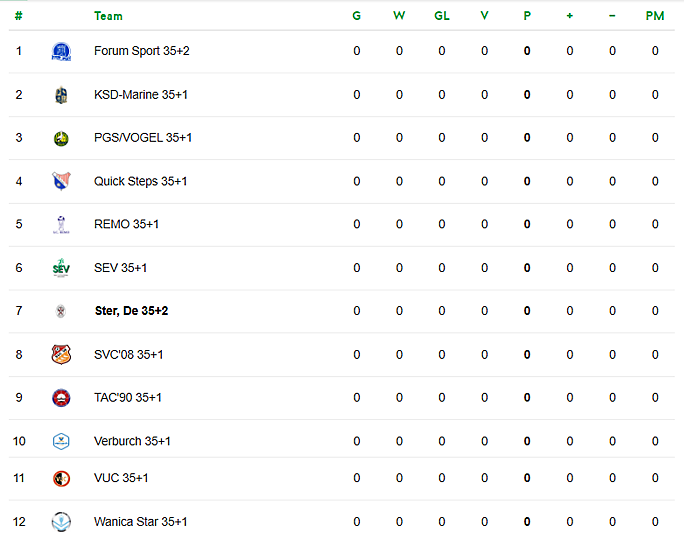Click the # rank column header
This screenshot has width=684, height=543.
pos(18,16)
